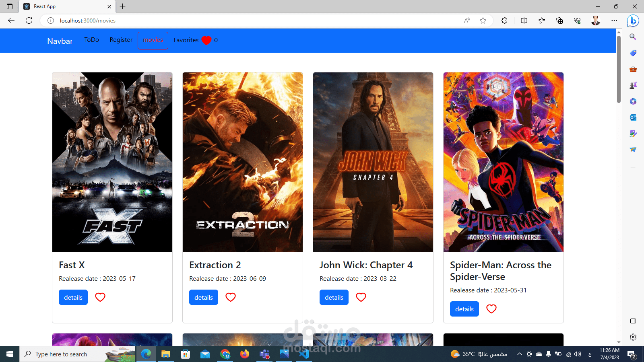Image resolution: width=644 pixels, height=362 pixels.
Task: Open the user profile avatar
Action: pyautogui.click(x=596, y=21)
